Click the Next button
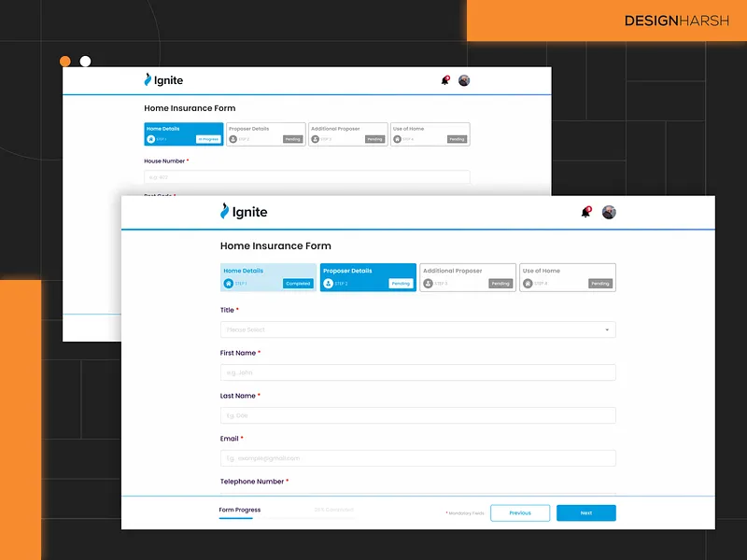Screen dimensions: 747x560 (586, 512)
